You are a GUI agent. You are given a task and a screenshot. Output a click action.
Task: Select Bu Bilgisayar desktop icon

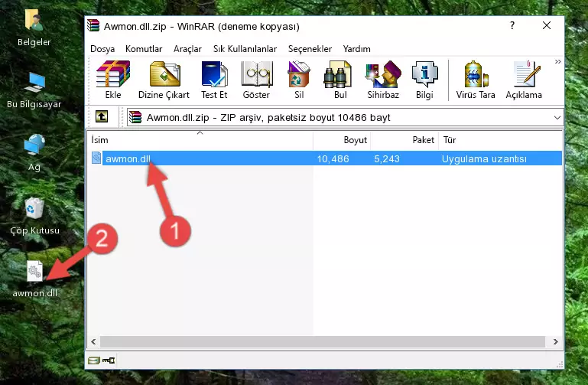pos(34,90)
